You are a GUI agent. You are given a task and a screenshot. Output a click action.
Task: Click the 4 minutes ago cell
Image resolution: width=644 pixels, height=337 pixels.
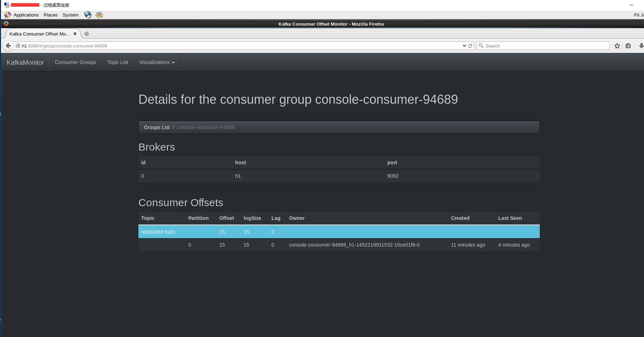pos(514,245)
